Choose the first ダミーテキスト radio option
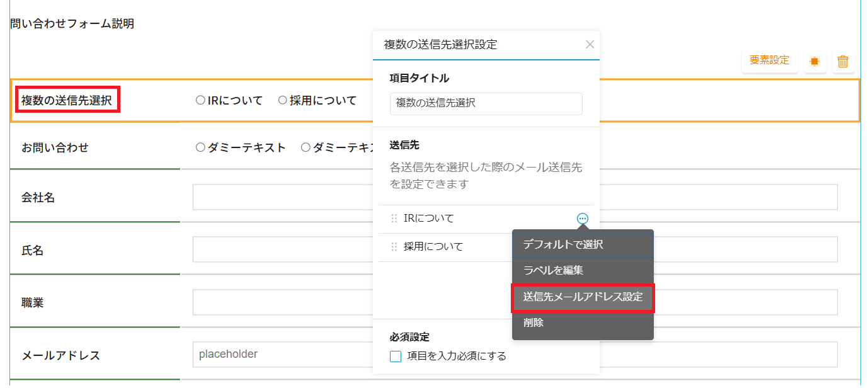The width and height of the screenshot is (868, 388). click(x=200, y=148)
